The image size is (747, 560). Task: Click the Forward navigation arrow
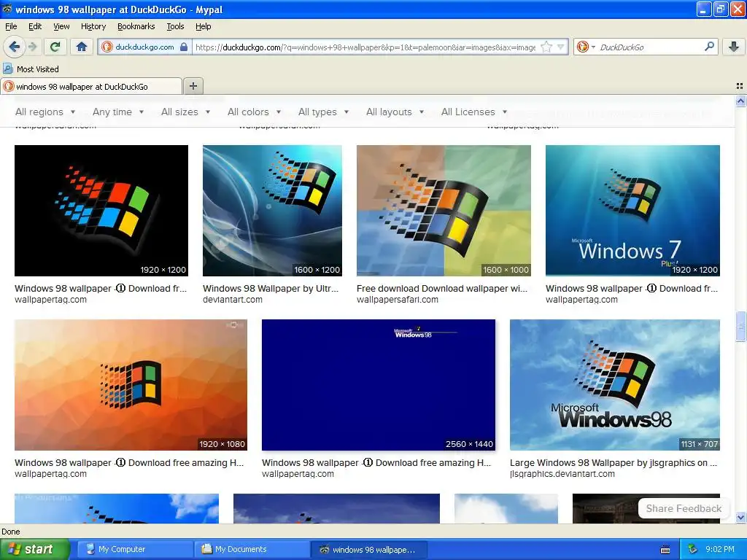click(32, 47)
